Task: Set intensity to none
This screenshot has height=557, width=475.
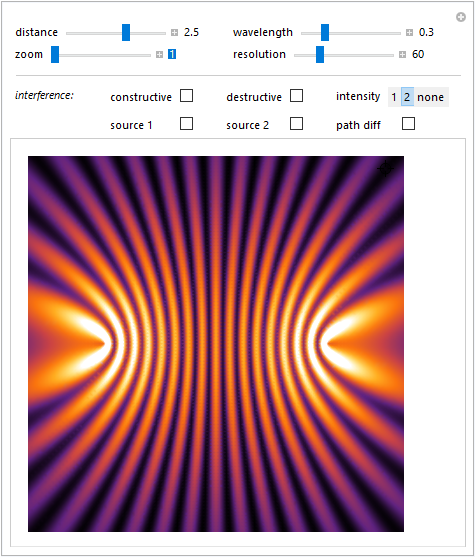Action: pos(431,97)
